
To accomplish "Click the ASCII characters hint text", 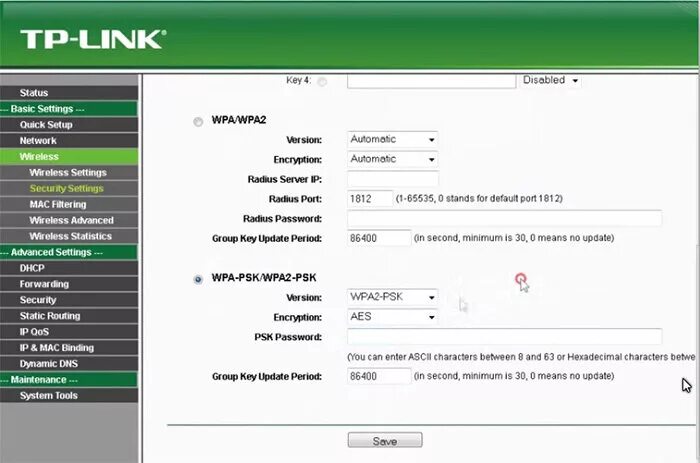I will (x=521, y=357).
